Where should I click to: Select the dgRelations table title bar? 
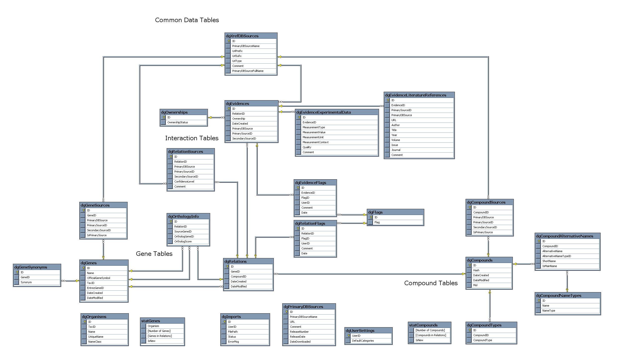tap(248, 261)
